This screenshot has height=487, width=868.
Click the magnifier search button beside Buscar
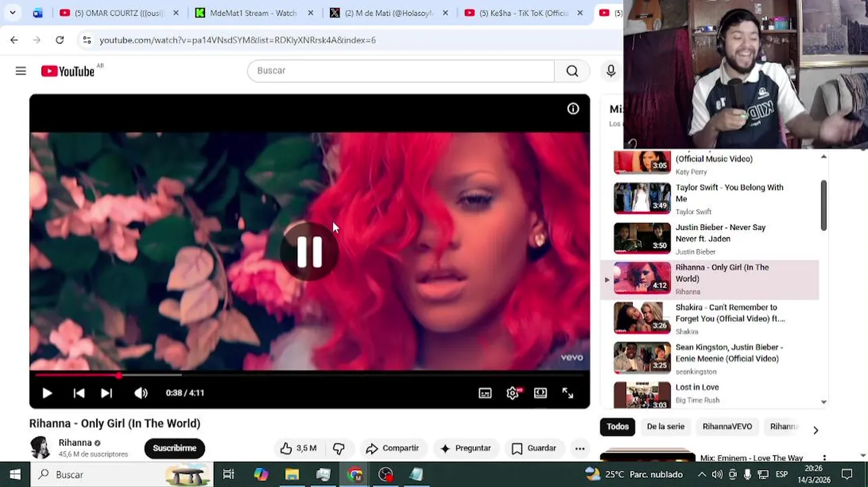[x=572, y=71]
